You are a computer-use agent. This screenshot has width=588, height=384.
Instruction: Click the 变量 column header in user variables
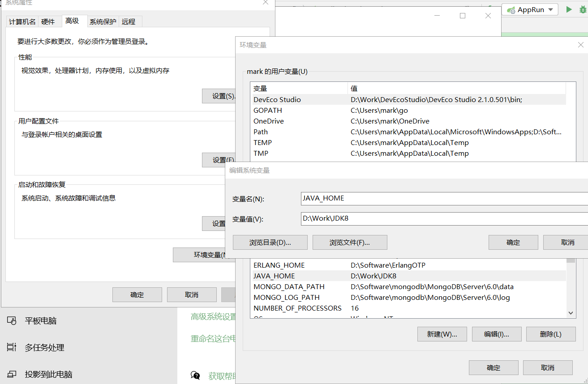[299, 88]
